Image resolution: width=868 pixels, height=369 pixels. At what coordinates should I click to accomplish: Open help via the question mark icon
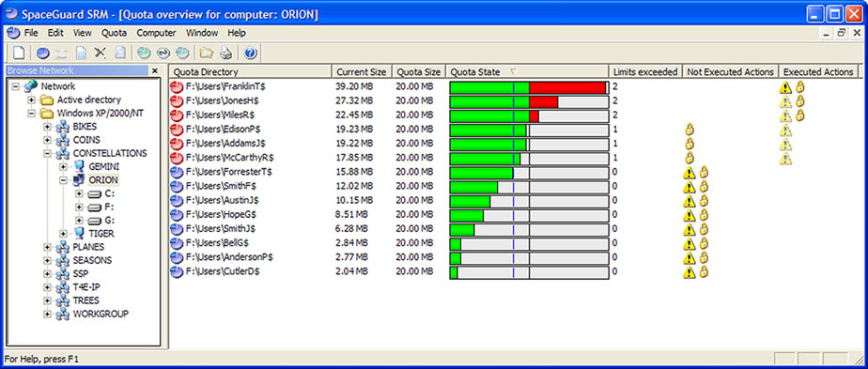click(x=250, y=54)
